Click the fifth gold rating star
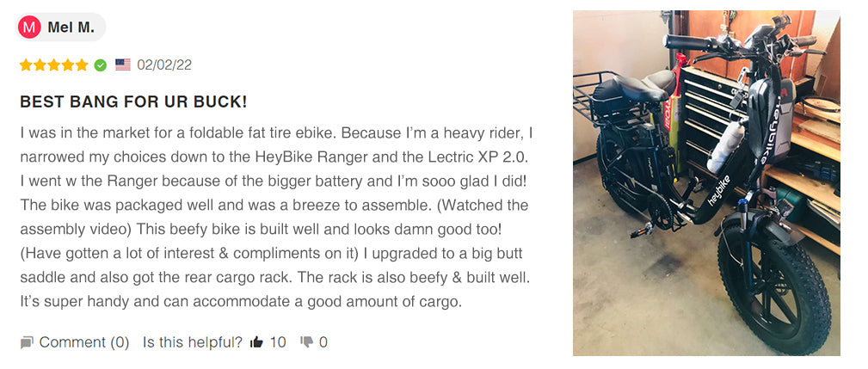 [82, 65]
